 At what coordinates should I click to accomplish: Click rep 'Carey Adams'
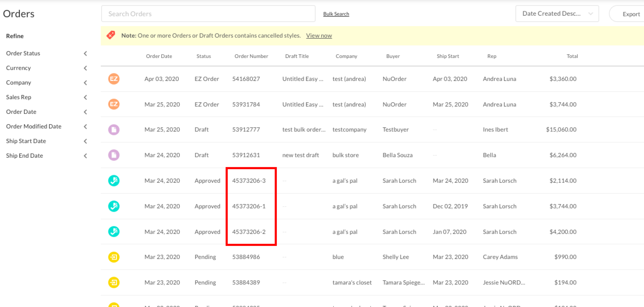tap(500, 257)
